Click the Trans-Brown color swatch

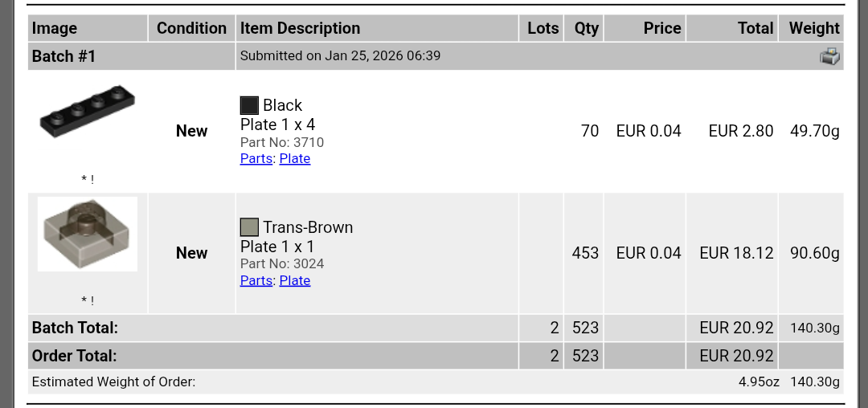(249, 227)
